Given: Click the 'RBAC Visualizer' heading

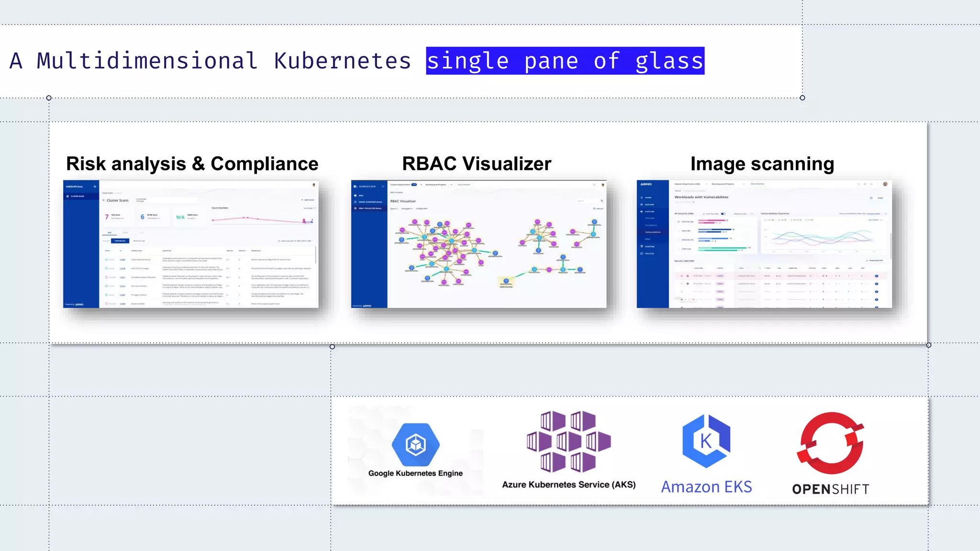Looking at the screenshot, I should [x=477, y=164].
